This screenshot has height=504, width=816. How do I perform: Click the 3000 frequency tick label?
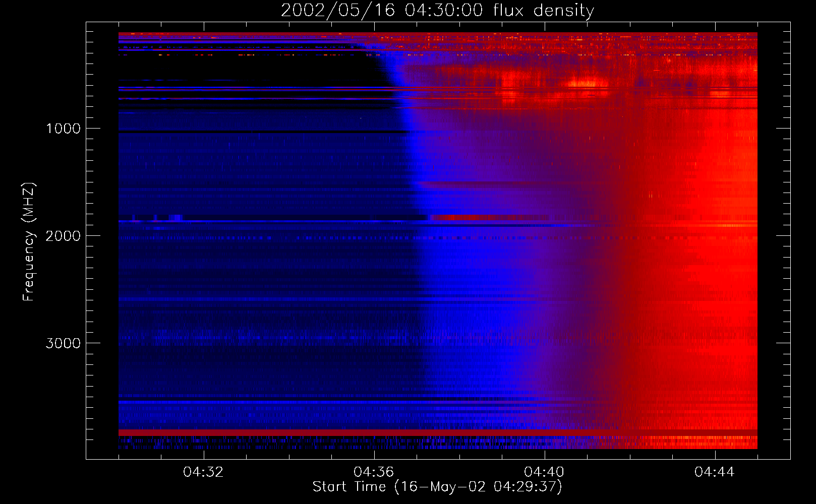[63, 343]
